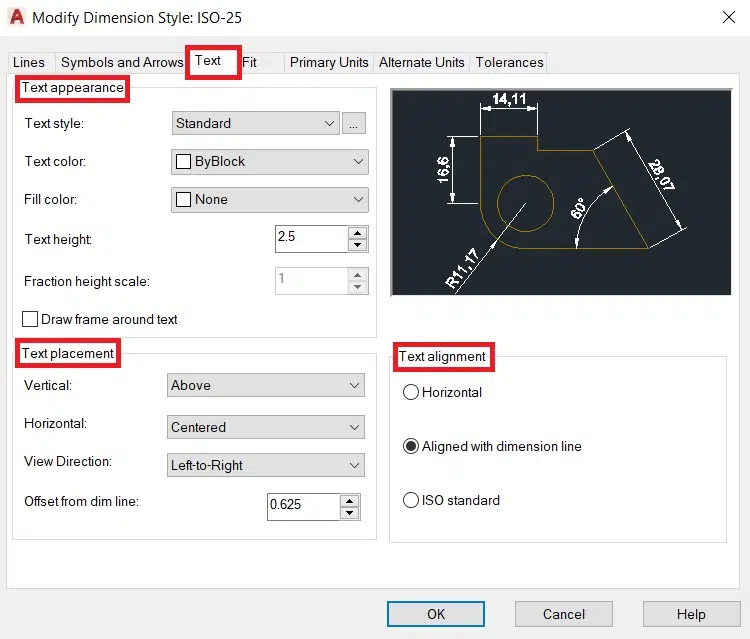
Task: Select Horizontal text alignment
Action: tap(410, 393)
